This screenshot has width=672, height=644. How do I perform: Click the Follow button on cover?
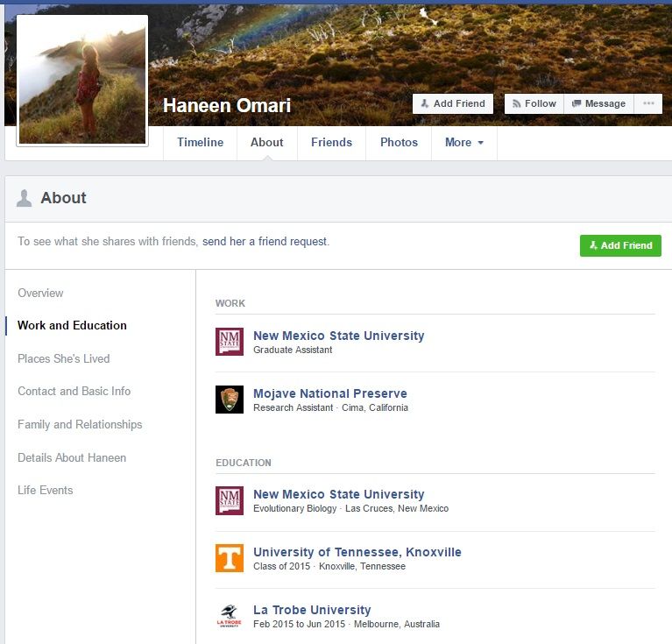pyautogui.click(x=534, y=103)
